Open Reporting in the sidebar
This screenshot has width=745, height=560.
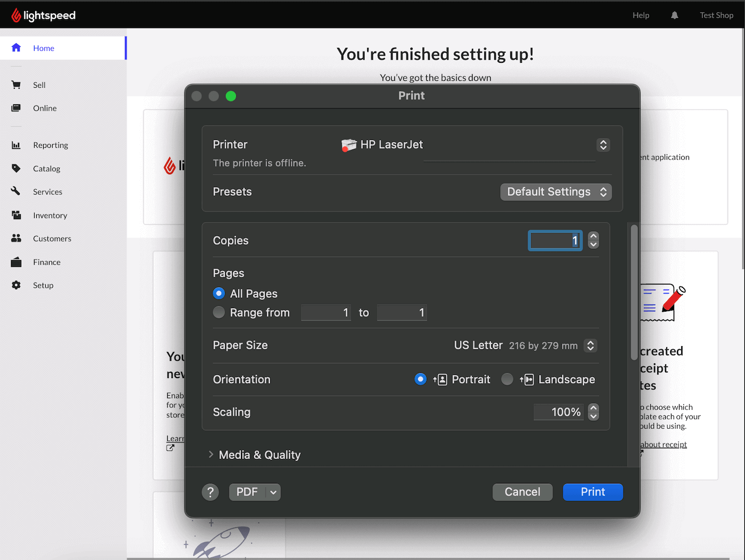(51, 145)
